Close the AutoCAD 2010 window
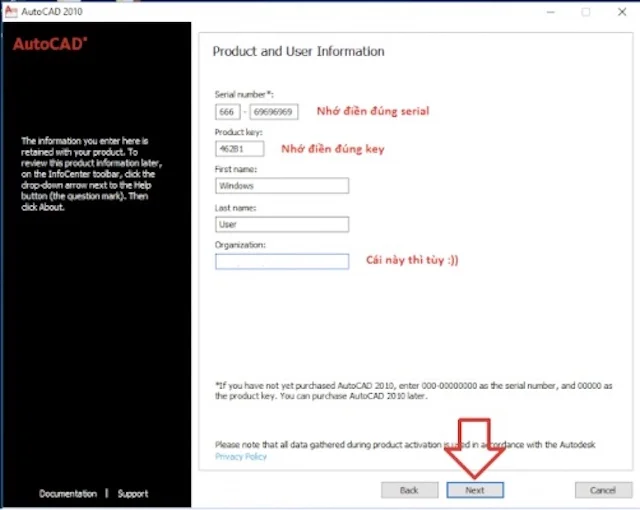The image size is (640, 510). 622,12
